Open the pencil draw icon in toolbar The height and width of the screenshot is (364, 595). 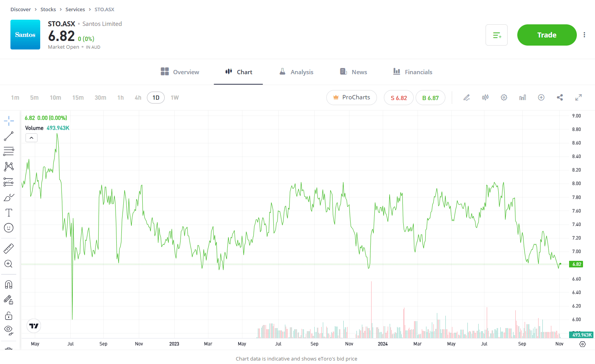[467, 97]
